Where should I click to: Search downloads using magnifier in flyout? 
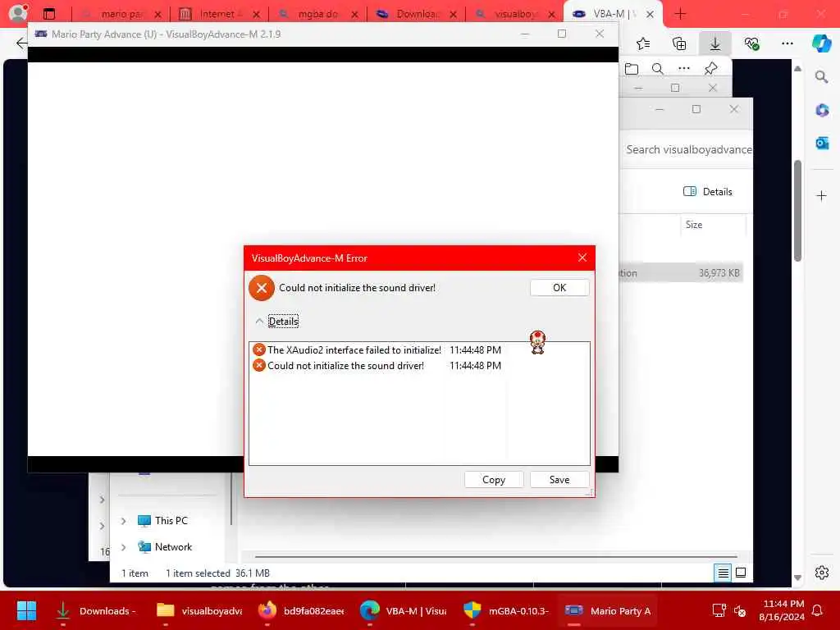[657, 69]
